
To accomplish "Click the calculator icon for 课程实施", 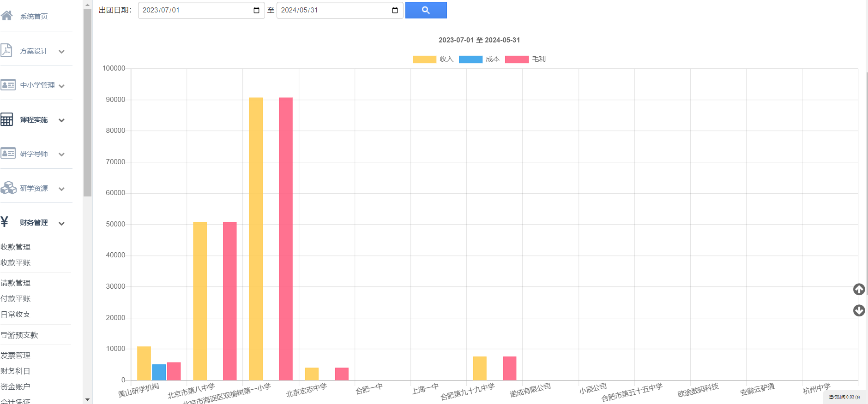I will 7,119.
